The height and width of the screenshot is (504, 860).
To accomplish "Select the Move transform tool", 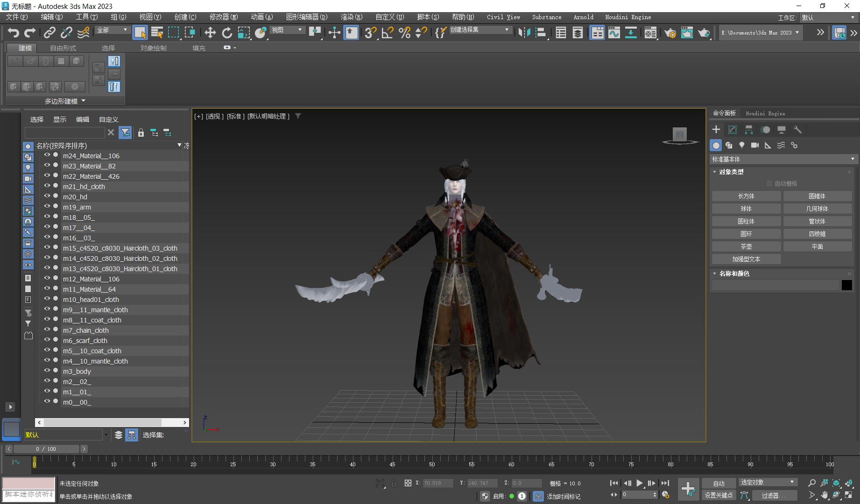I will pyautogui.click(x=210, y=32).
